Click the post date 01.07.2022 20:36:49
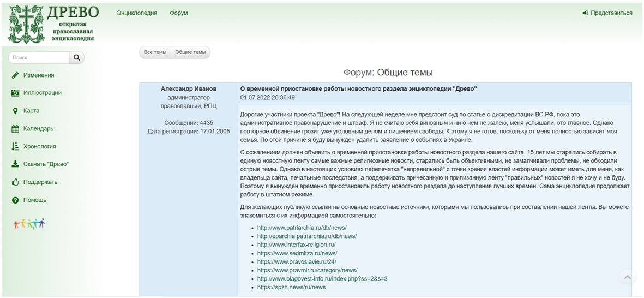This screenshot has height=298, width=644. [267, 97]
